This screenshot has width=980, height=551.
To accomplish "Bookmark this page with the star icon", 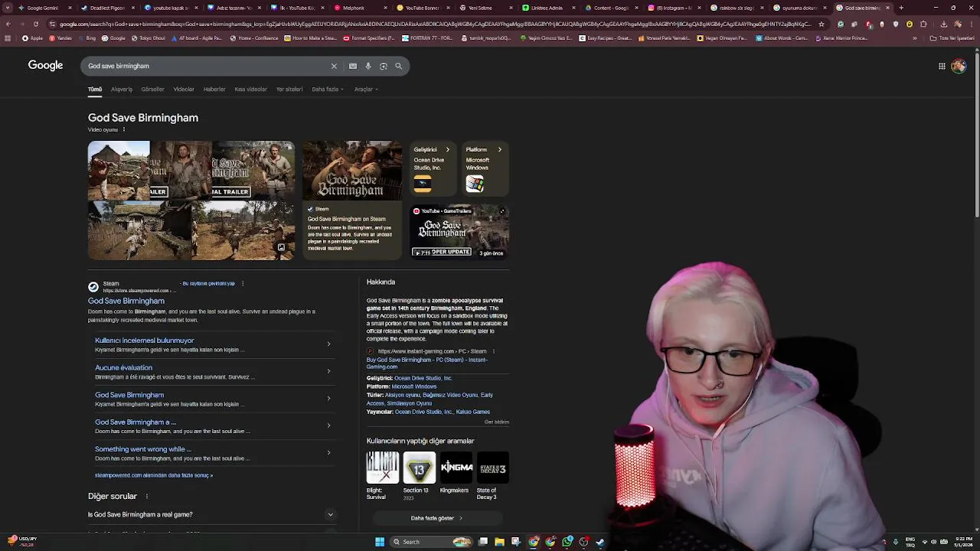I will 822,24.
